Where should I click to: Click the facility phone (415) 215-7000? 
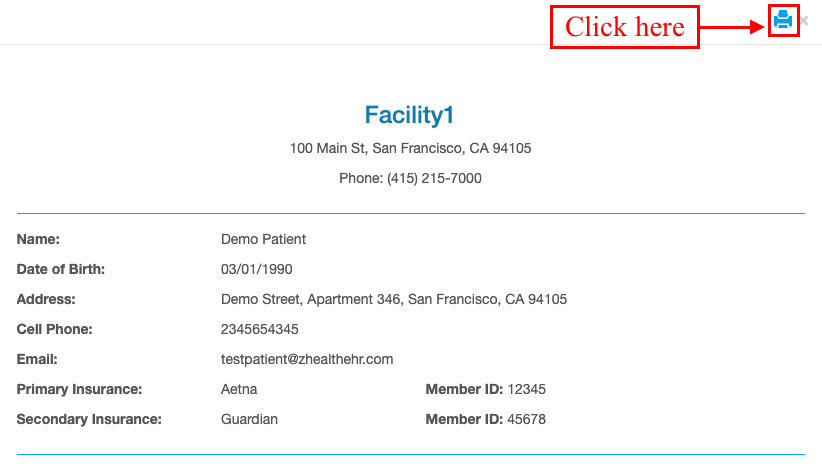pyautogui.click(x=434, y=178)
